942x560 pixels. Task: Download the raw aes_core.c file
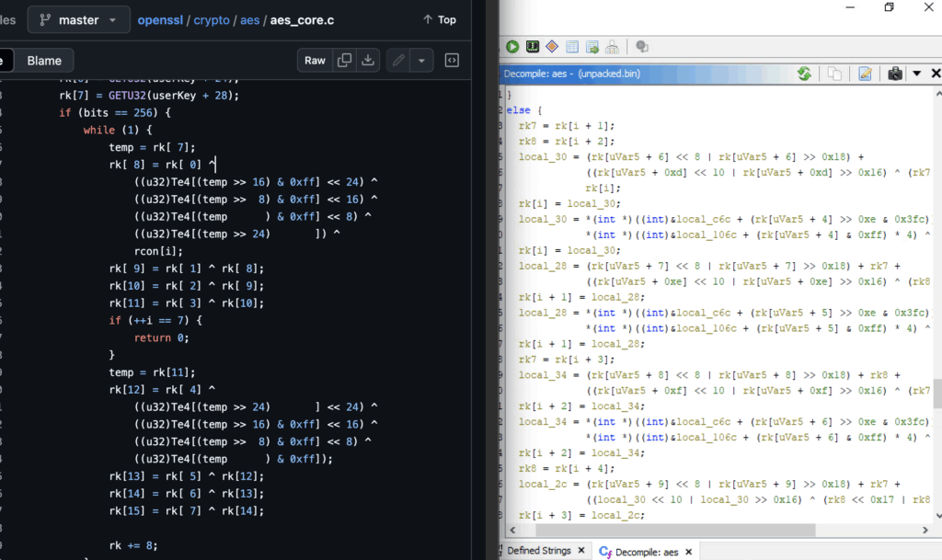point(368,60)
